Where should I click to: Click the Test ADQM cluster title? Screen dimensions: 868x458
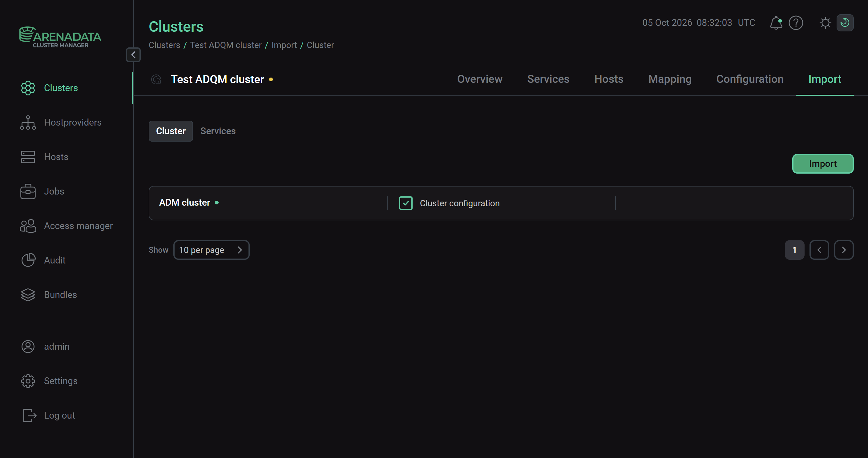tap(217, 79)
